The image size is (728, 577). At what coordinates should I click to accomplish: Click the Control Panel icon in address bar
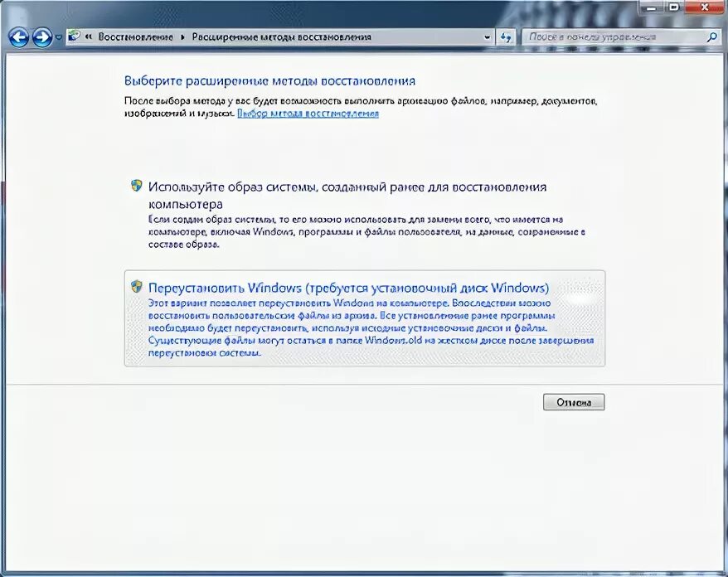[x=74, y=36]
